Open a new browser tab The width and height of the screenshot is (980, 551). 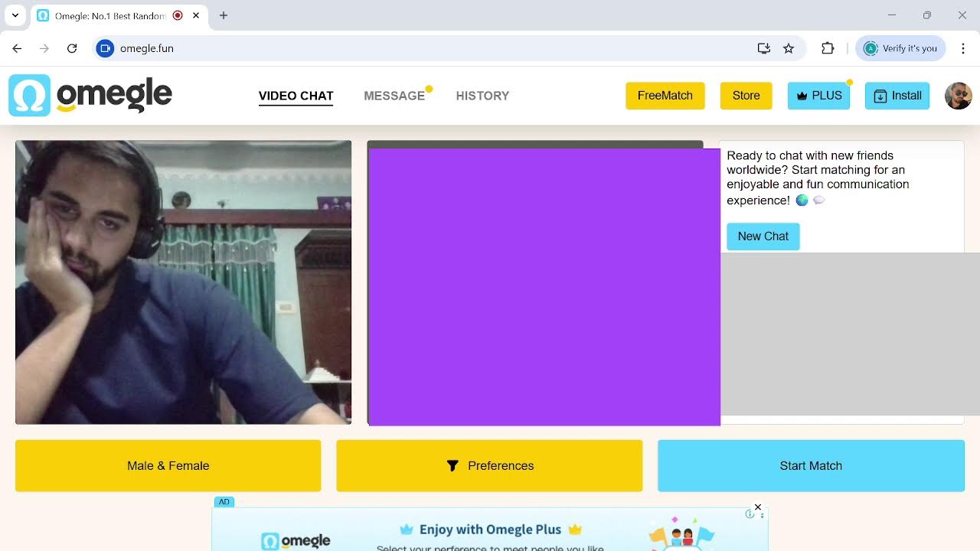[224, 15]
